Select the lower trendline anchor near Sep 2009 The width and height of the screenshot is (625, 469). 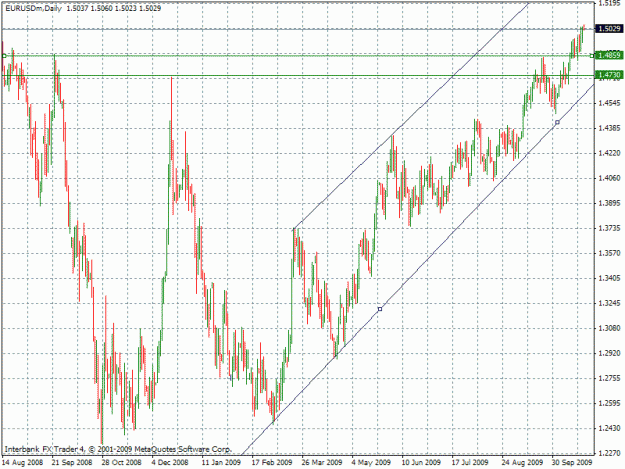(557, 122)
